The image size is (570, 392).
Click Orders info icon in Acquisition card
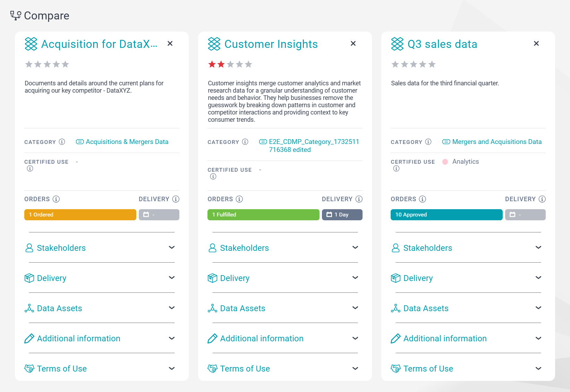(x=56, y=199)
